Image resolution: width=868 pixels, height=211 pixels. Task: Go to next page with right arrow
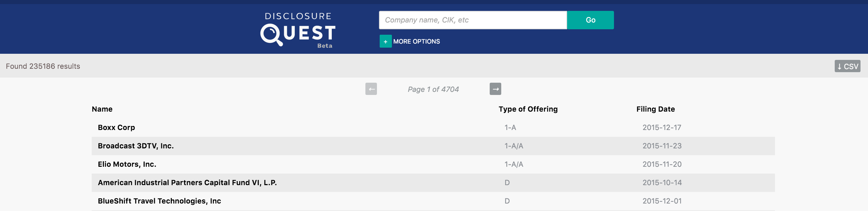(x=495, y=89)
